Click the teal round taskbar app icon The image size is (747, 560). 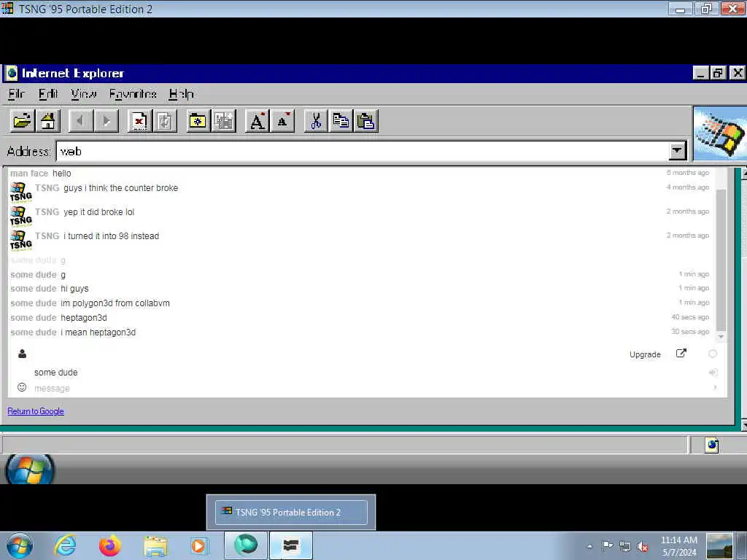coord(246,545)
